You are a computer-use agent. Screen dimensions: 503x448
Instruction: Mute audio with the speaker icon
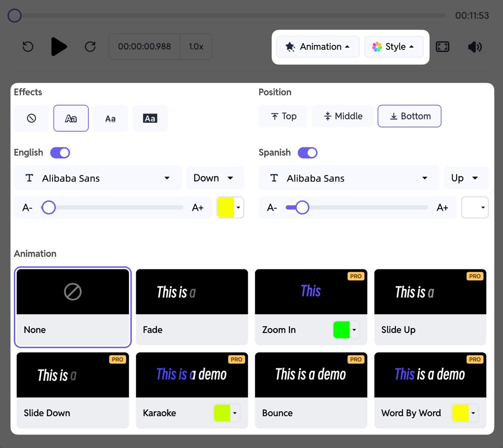475,47
